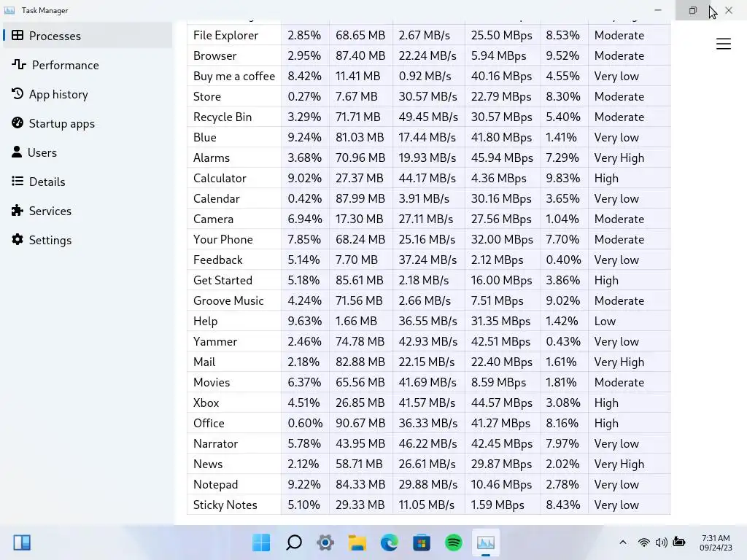Select the Narrator process
Viewport: 747px width, 560px height.
point(428,444)
